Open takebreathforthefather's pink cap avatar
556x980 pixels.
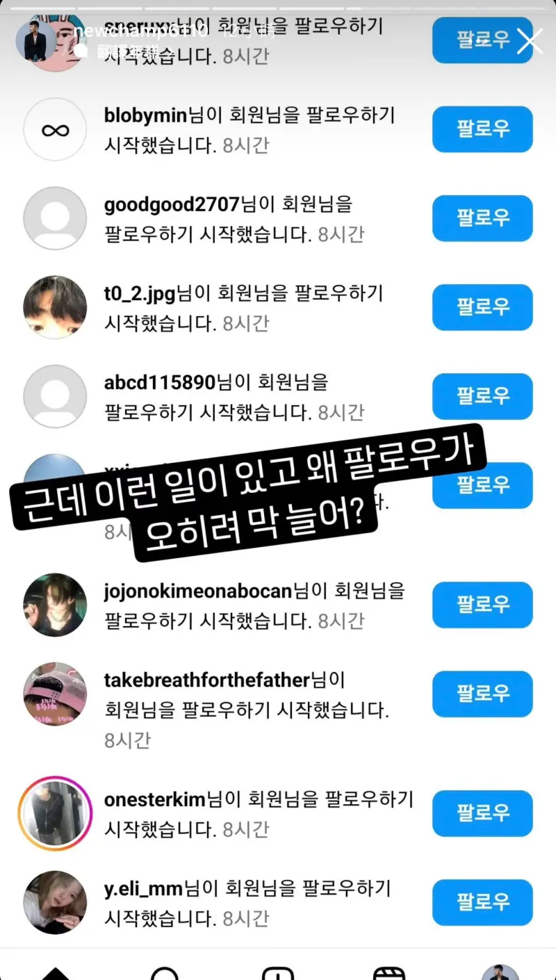55,694
